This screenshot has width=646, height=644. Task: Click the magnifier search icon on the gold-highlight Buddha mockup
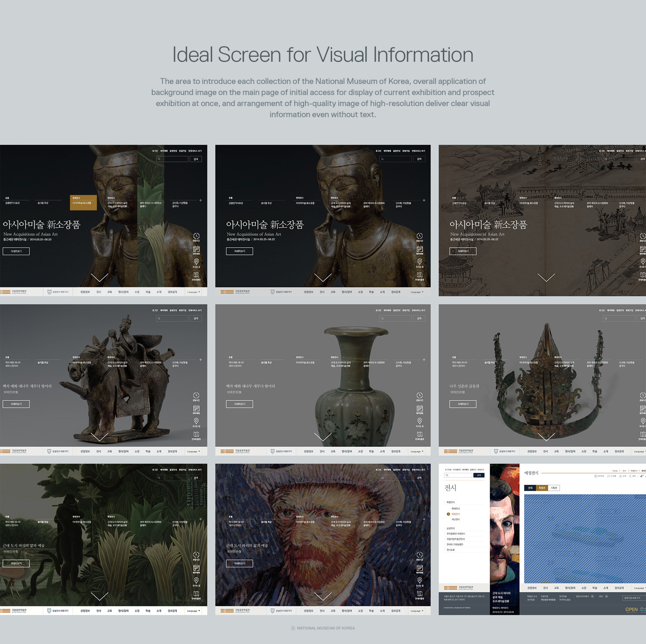[159, 159]
